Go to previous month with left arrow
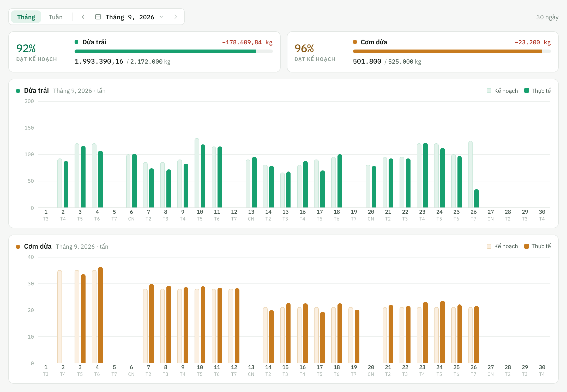Screen dimensions: 567x392 (83, 17)
